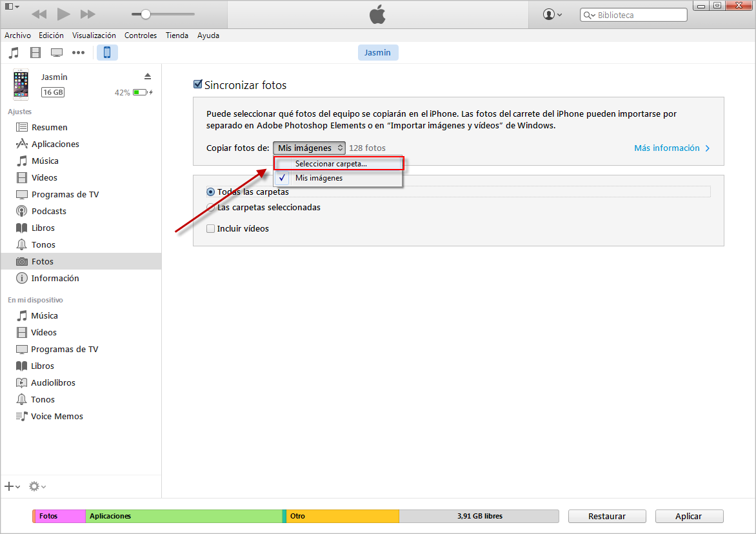This screenshot has width=756, height=534.
Task: Select Las carpetas seleccionadas radio option
Action: (x=210, y=207)
